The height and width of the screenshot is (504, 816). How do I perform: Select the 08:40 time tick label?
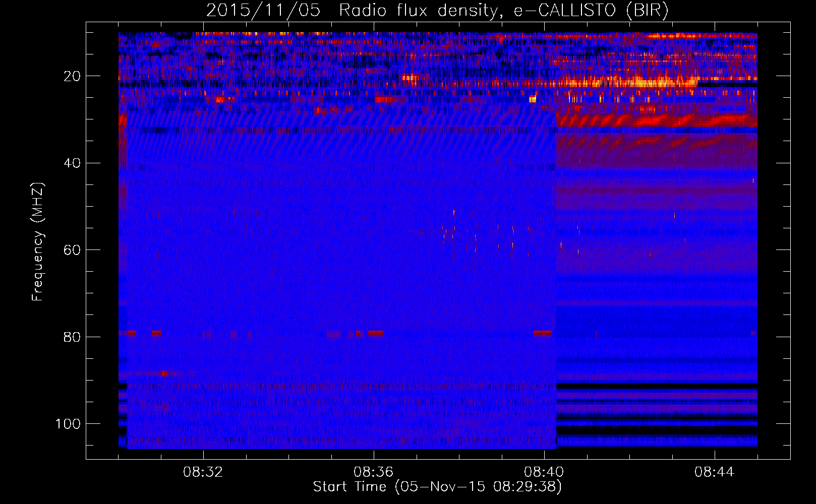(544, 472)
